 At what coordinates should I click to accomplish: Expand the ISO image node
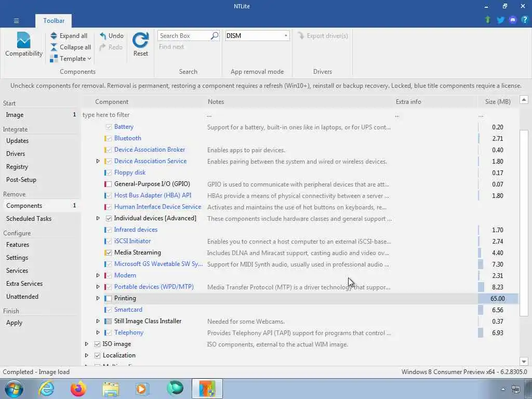click(87, 344)
